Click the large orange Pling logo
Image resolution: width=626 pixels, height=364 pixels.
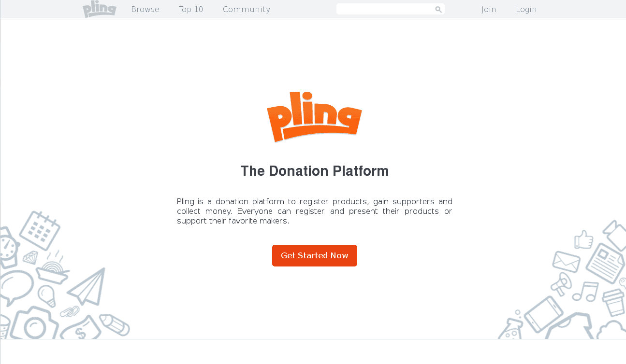[x=314, y=117]
